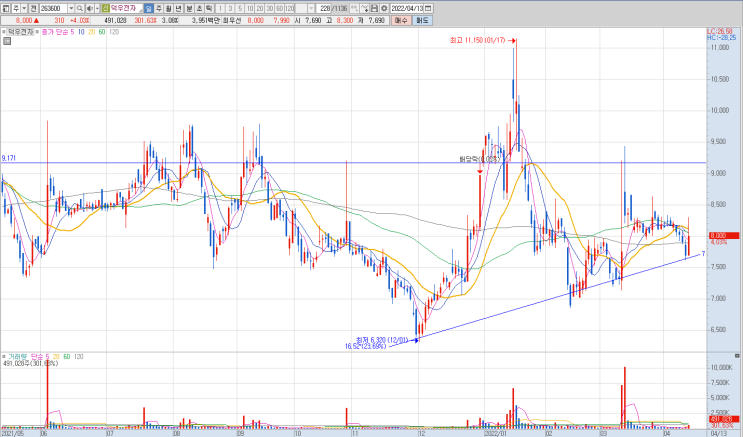Click the 최우선 label in quote bar
The image size is (743, 437).
coord(231,20)
